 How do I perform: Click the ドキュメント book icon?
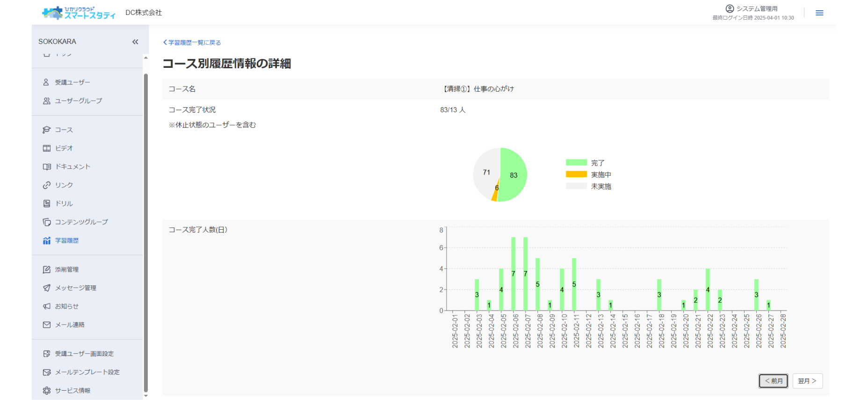[46, 167]
